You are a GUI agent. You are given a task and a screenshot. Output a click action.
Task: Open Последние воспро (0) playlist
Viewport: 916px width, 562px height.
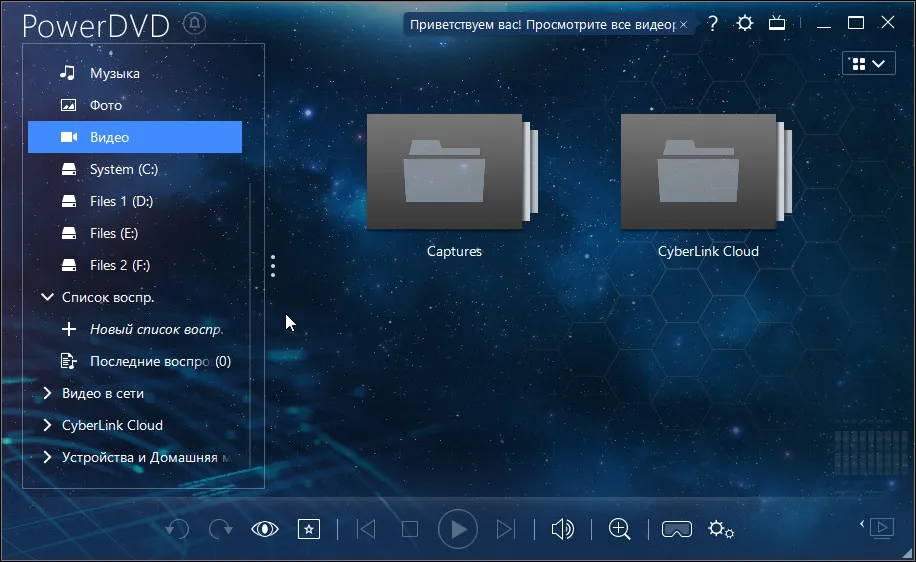(x=135, y=362)
